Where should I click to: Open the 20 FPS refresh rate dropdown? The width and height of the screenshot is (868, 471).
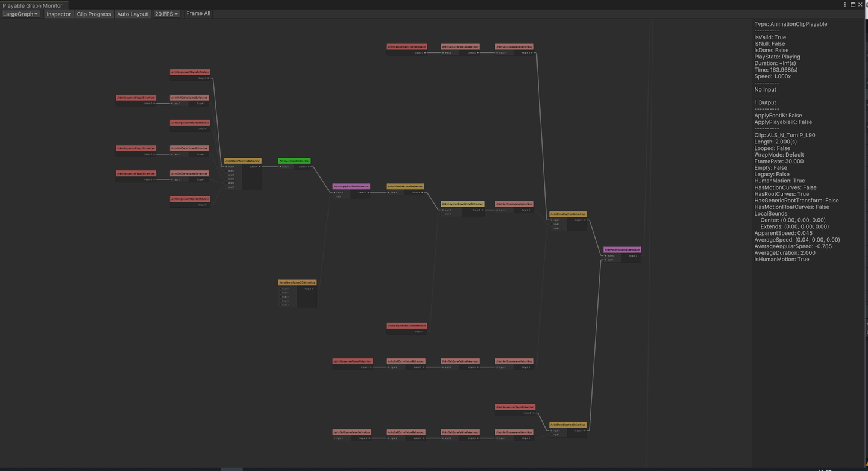166,14
